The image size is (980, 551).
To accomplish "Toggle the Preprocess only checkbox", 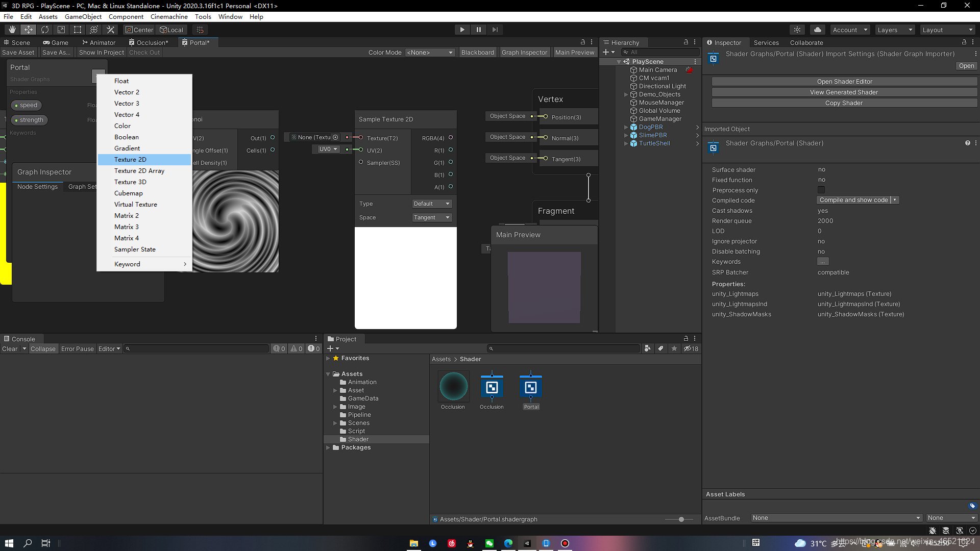I will (x=821, y=190).
